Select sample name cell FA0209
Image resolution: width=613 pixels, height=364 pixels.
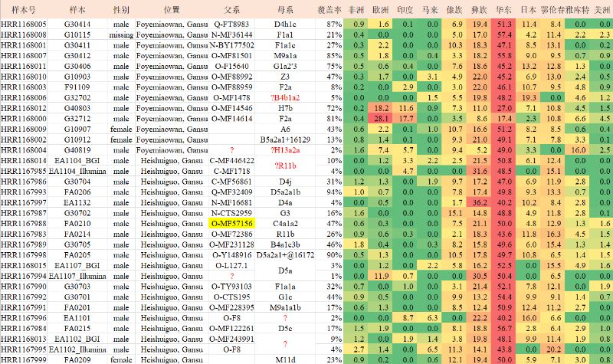point(77,359)
